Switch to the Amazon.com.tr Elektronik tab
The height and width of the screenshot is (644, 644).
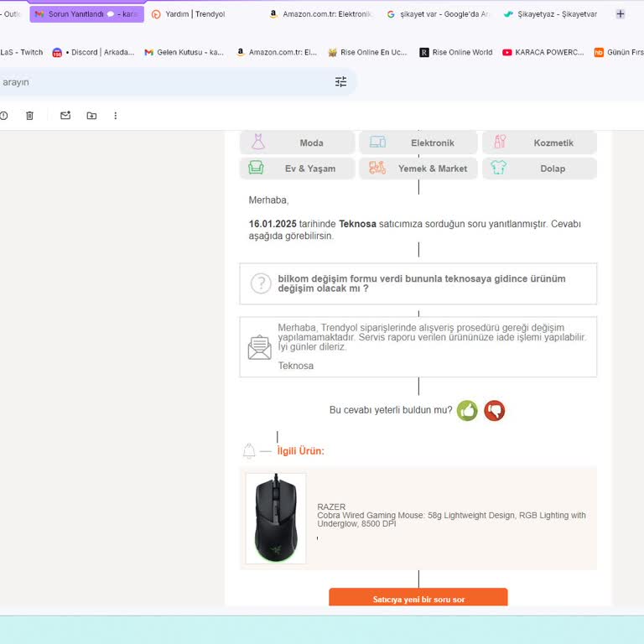[x=321, y=14]
